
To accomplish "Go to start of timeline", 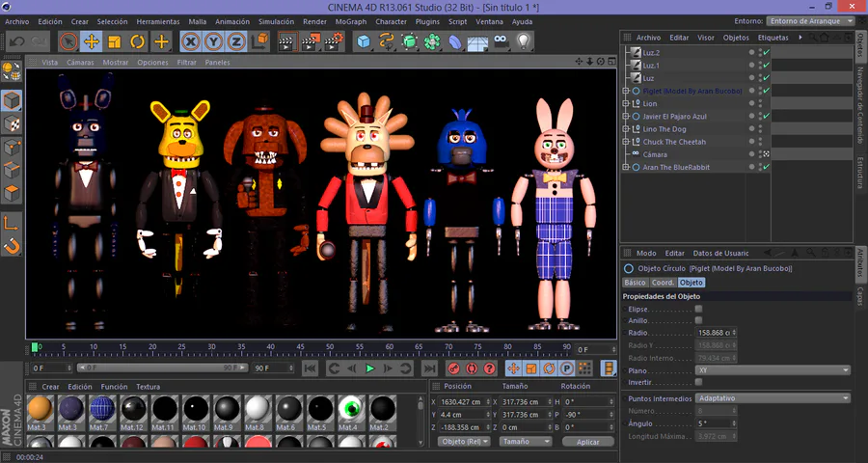I will point(310,368).
